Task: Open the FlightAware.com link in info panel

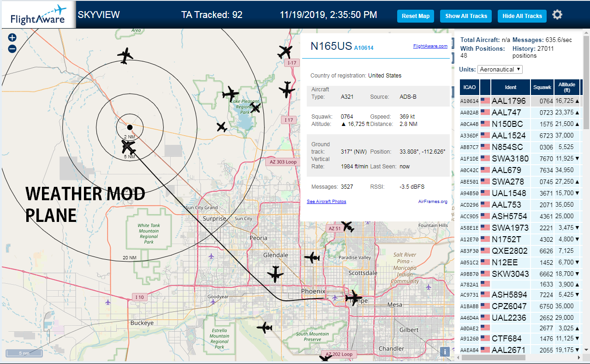Action: point(430,46)
